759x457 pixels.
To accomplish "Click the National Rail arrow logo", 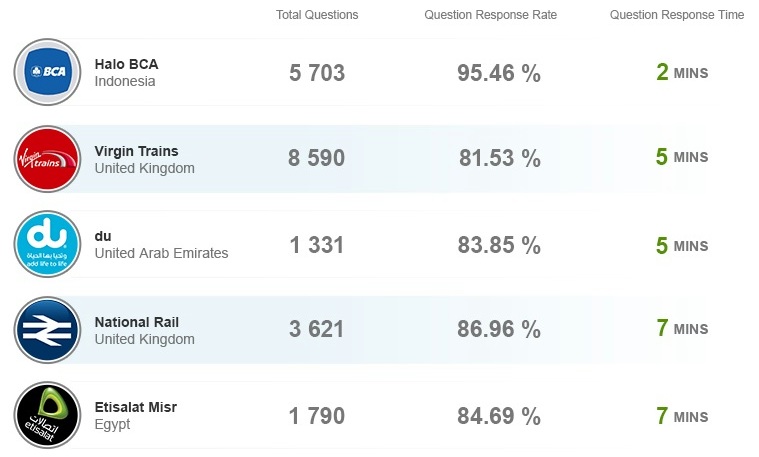I will tap(47, 330).
